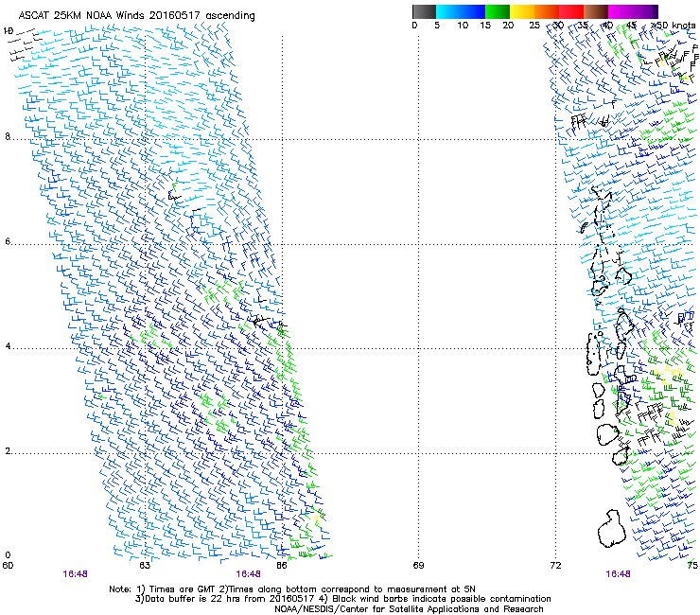Select the red 30-35 knot color bar segment

click(571, 11)
